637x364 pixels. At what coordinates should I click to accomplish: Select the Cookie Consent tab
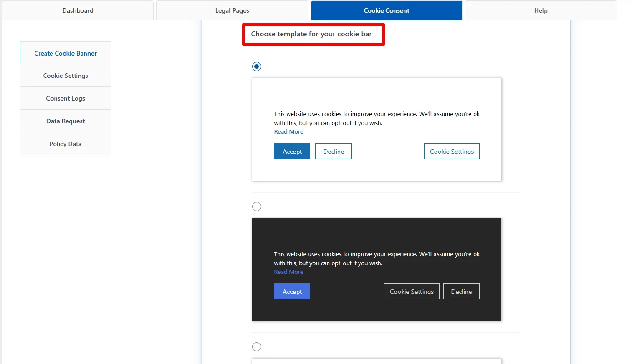386,10
